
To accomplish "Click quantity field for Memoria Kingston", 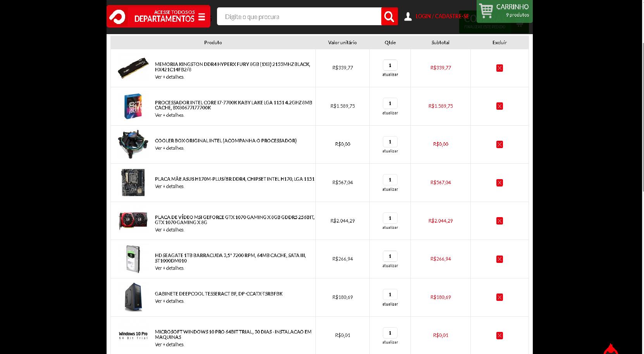I will tap(390, 65).
